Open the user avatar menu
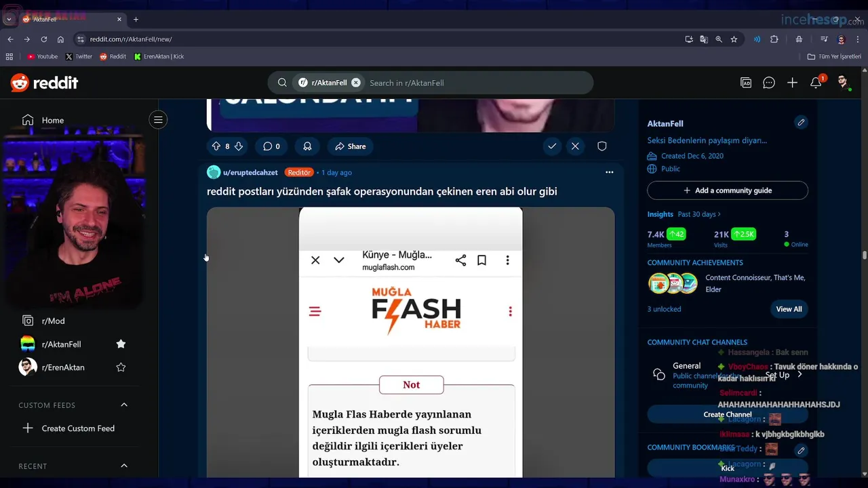Viewport: 868px width, 488px height. (x=843, y=83)
